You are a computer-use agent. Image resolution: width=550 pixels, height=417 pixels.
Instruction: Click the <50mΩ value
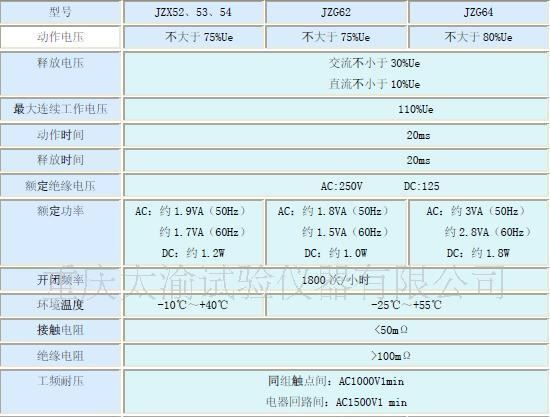tap(390, 330)
